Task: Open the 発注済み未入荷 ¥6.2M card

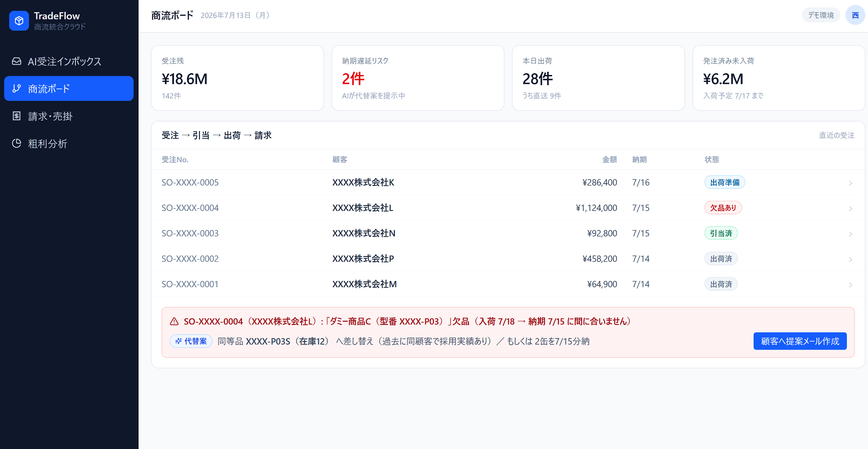Action: point(779,78)
